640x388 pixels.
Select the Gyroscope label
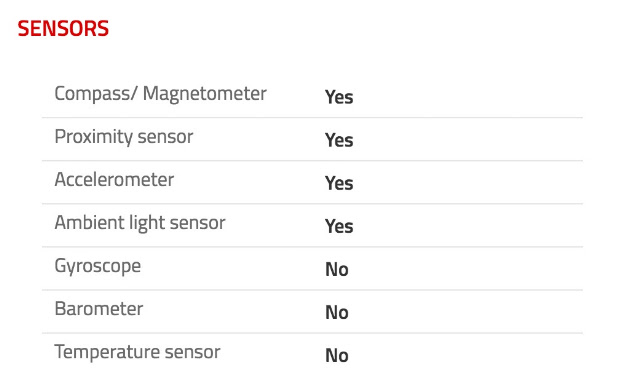98,266
